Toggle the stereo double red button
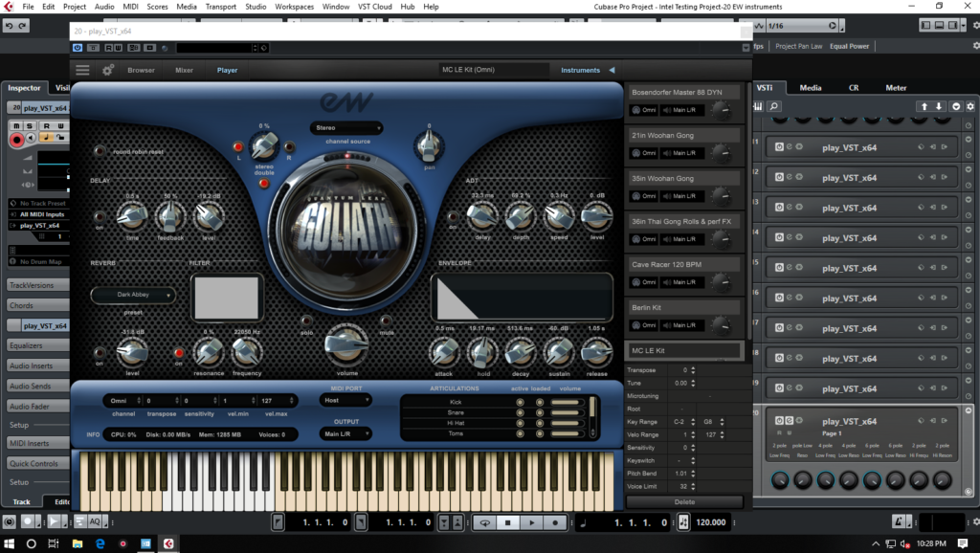Image resolution: width=980 pixels, height=553 pixels. coord(264,184)
